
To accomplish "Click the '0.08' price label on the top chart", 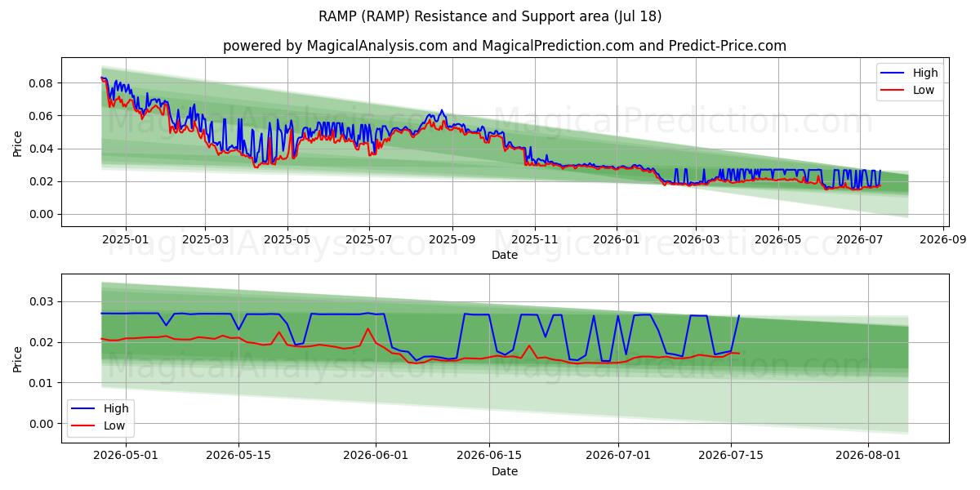I will (x=42, y=83).
